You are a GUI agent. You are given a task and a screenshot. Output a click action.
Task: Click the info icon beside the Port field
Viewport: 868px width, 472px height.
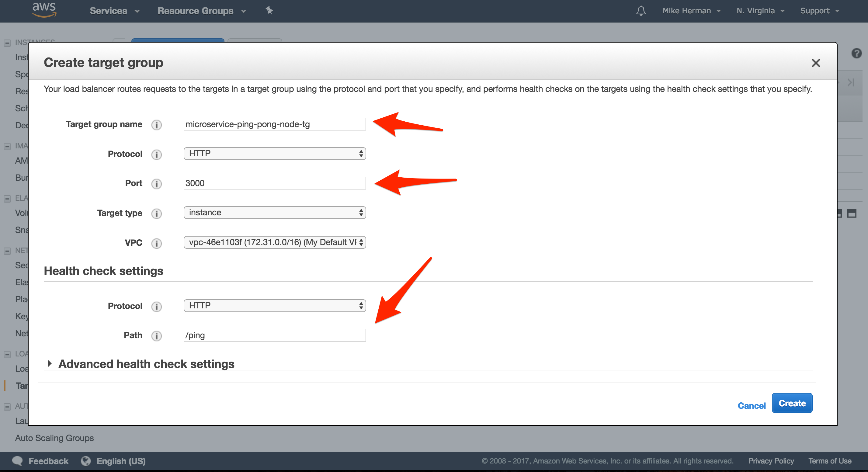(156, 184)
